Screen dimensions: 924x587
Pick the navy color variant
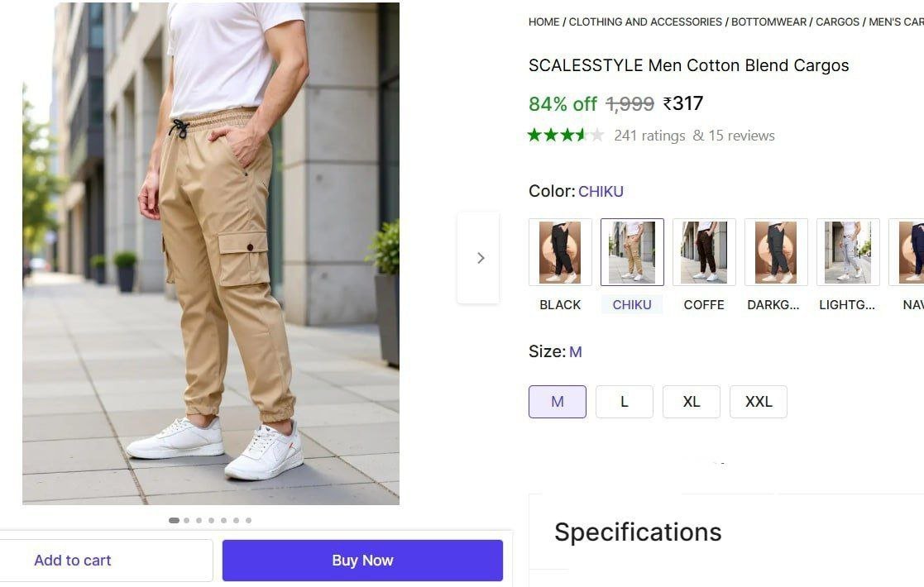click(910, 252)
